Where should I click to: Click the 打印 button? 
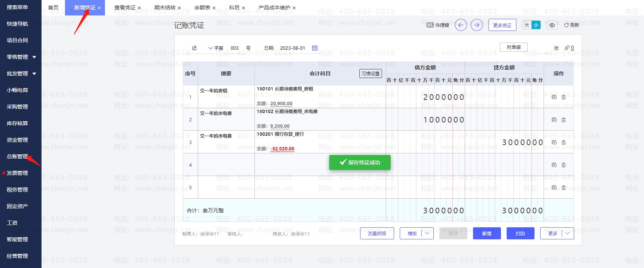point(520,233)
